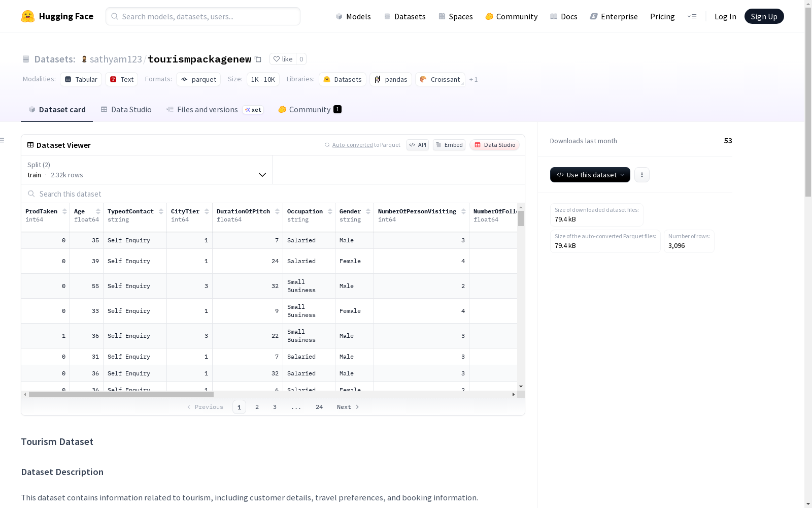Select the Croissant library tag
812x508 pixels.
(x=440, y=79)
